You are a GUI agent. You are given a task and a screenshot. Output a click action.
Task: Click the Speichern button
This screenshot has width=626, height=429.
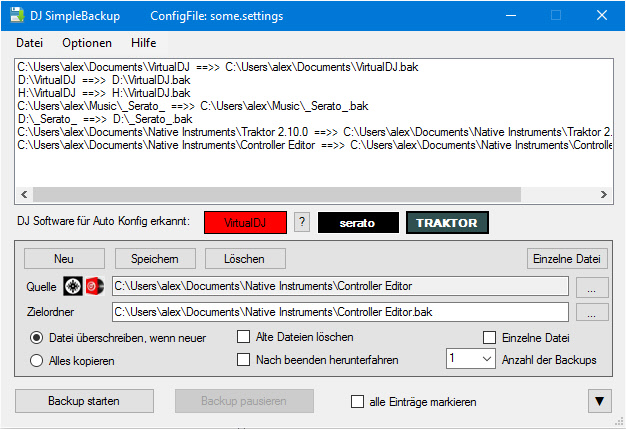point(155,259)
